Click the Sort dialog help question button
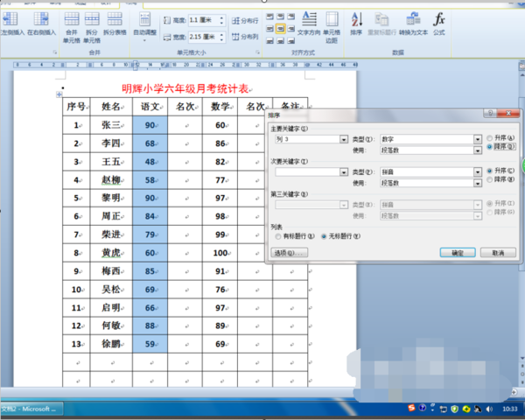Screen dimensions: 525x420 490,113
